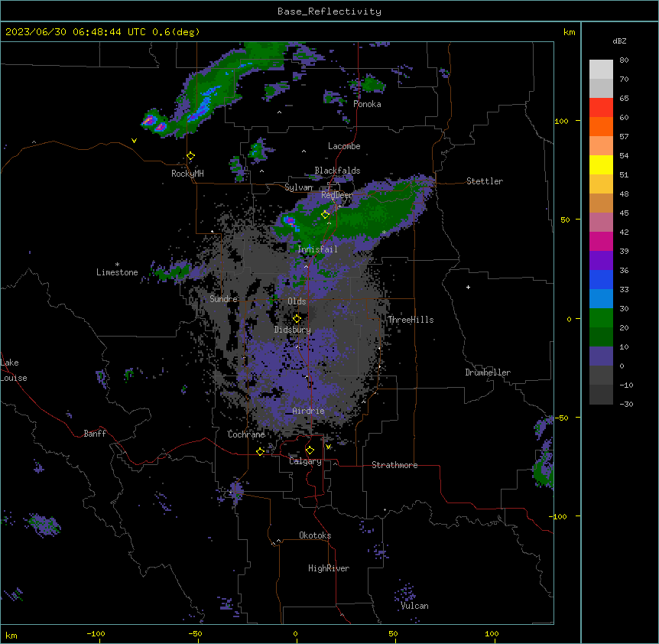This screenshot has width=659, height=644.
Task: Select the Stettler label
Action: click(x=485, y=181)
